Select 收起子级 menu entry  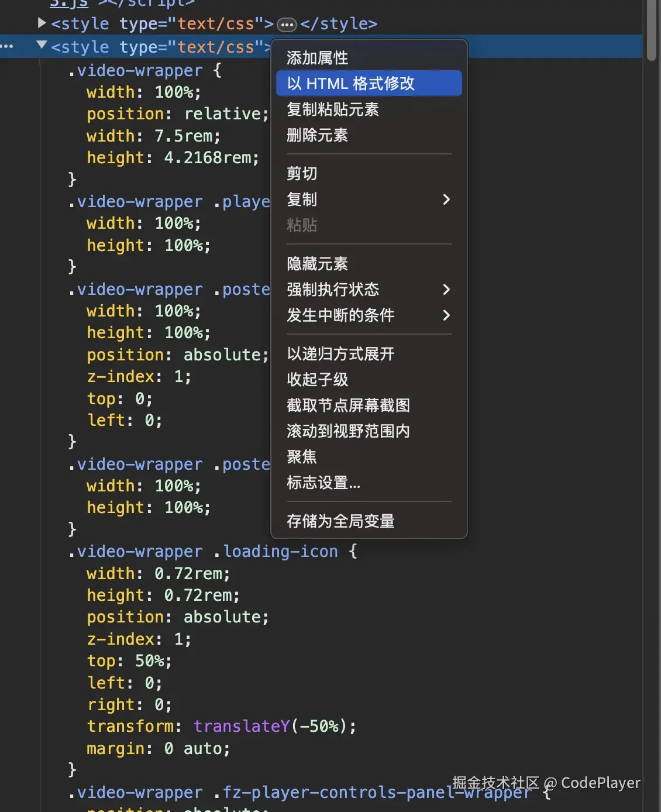click(x=318, y=380)
